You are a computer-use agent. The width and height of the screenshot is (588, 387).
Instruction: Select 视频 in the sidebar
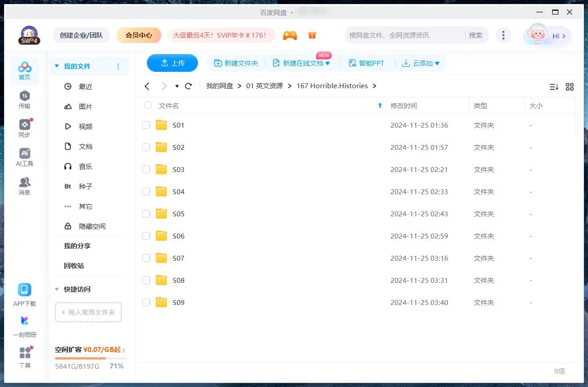85,126
